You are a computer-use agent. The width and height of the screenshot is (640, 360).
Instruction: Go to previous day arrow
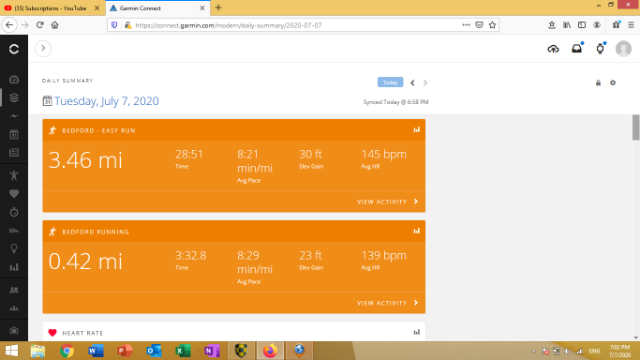[412, 83]
